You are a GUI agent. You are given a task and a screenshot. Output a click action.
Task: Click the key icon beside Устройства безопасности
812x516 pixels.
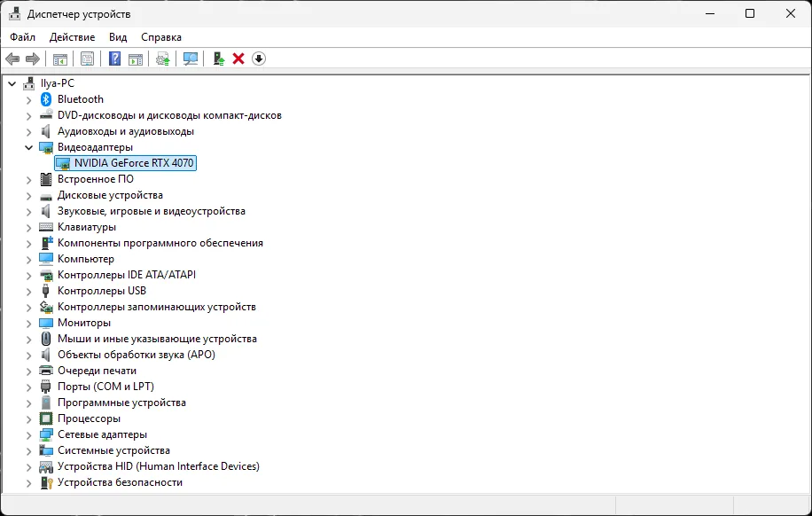tap(46, 482)
